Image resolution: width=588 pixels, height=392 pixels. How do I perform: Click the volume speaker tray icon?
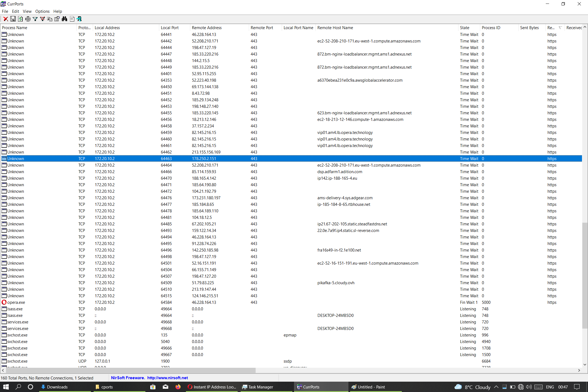click(x=529, y=387)
